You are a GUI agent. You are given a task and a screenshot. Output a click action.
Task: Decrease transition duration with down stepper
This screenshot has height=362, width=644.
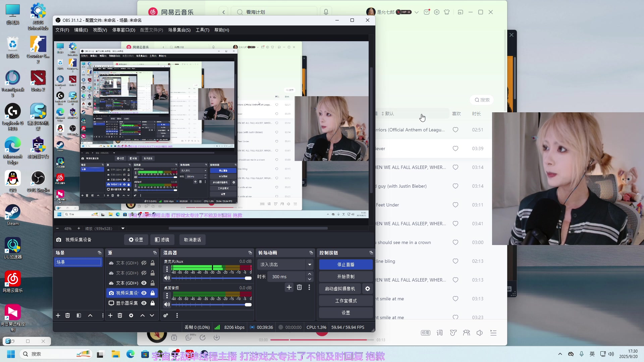point(310,279)
